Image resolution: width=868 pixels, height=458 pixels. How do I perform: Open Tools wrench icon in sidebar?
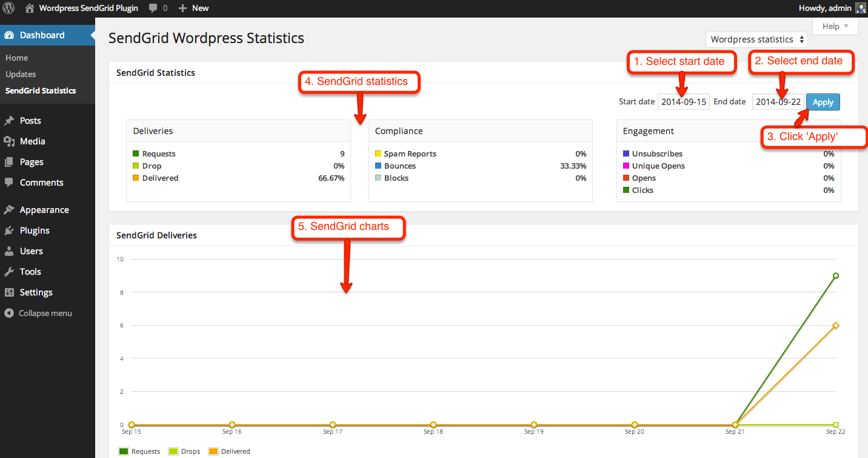click(9, 272)
